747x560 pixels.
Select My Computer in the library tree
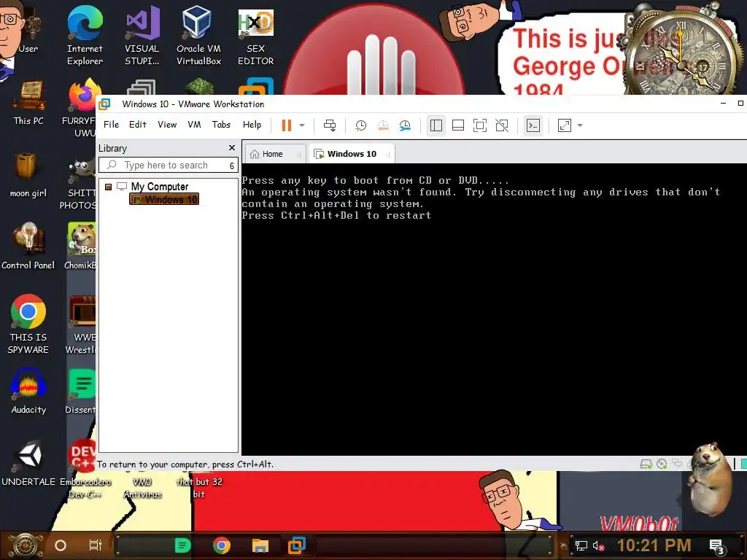(x=160, y=186)
